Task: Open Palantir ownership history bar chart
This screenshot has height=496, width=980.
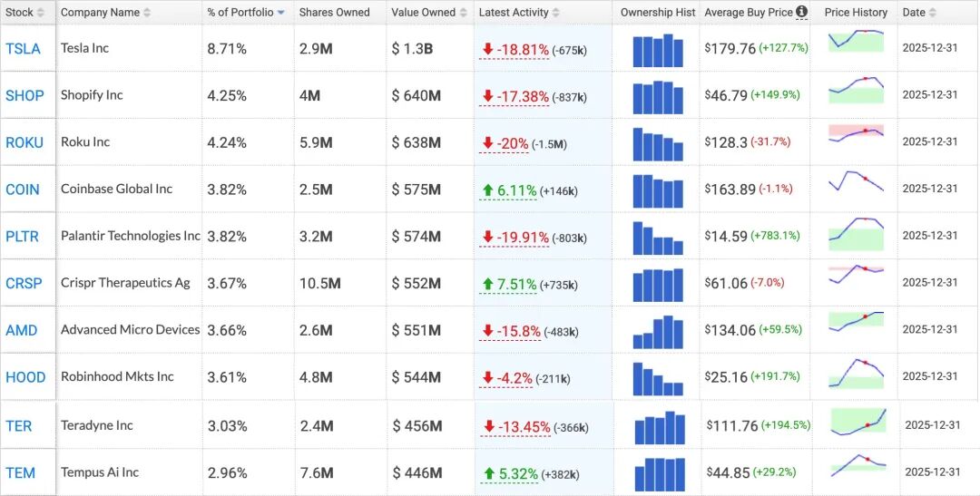Action: (658, 238)
